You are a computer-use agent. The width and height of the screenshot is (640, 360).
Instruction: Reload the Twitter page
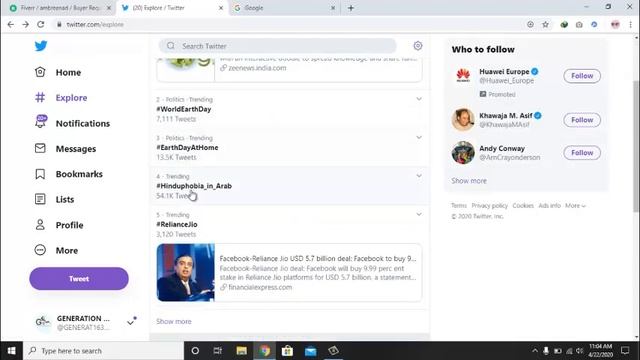[40, 24]
